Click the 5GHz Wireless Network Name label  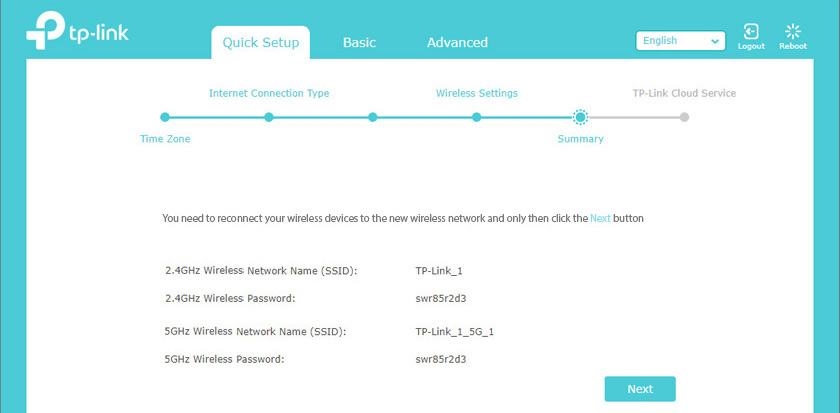click(x=261, y=331)
